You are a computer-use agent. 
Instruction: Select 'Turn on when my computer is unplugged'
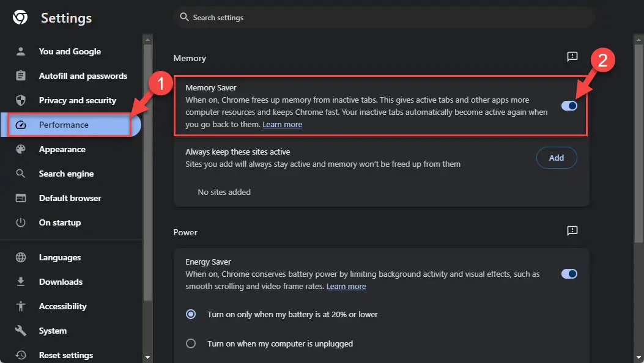pos(191,343)
